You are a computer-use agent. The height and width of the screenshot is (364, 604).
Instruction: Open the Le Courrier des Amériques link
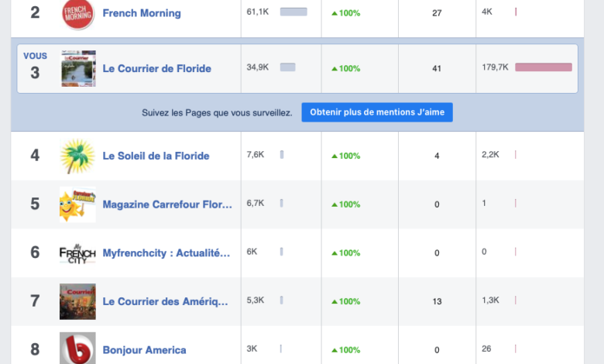click(166, 301)
